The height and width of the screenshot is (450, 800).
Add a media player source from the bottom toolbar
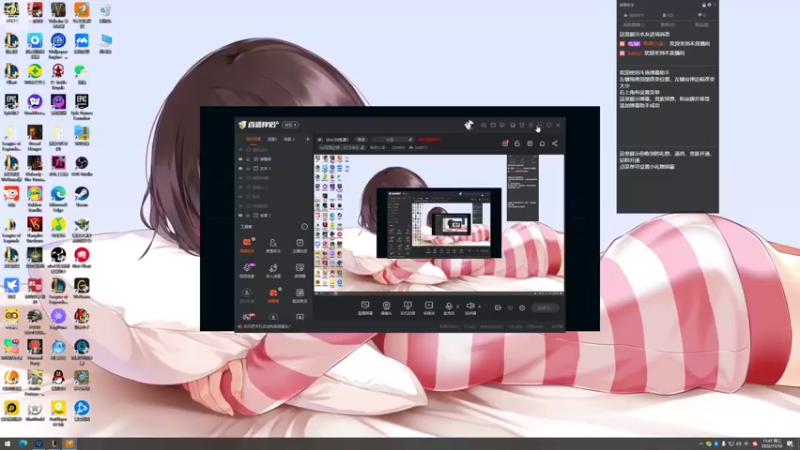pos(429,308)
